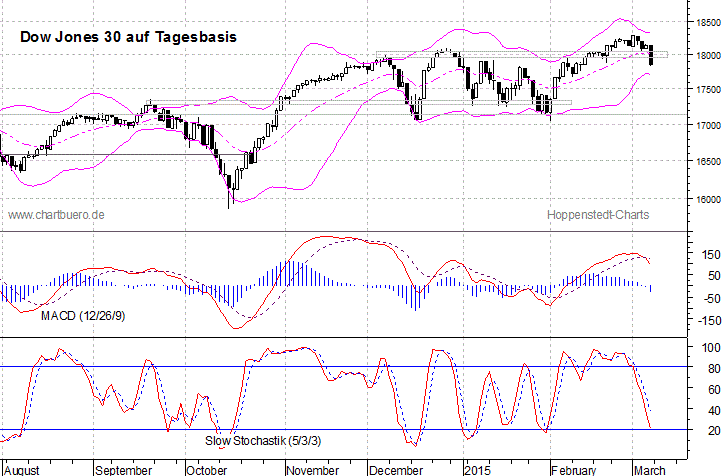The image size is (723, 476).
Task: Click the stochastic axis value 100
Action: point(711,348)
